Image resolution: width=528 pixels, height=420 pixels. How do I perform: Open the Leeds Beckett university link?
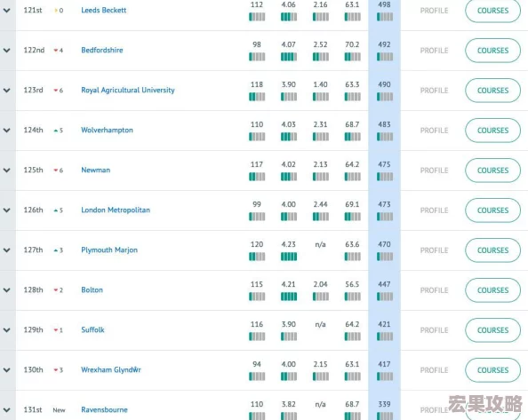click(104, 10)
